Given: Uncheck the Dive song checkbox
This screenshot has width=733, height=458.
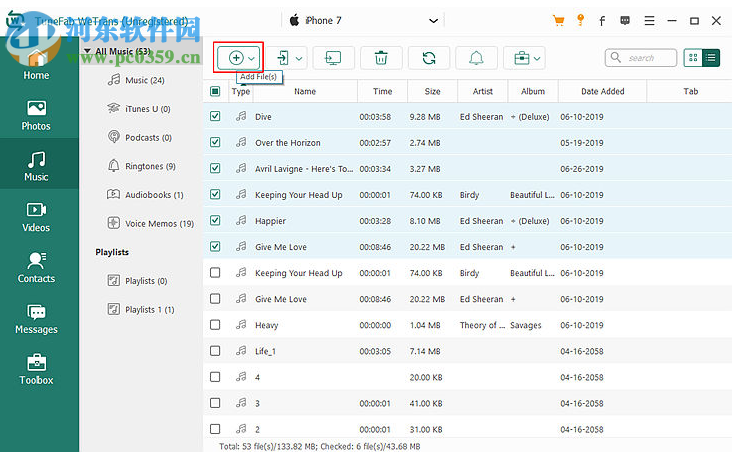Looking at the screenshot, I should tap(215, 116).
